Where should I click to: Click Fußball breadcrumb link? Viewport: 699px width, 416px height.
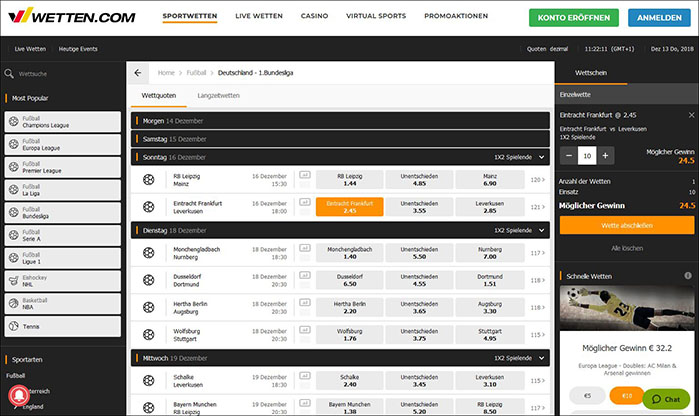coord(196,73)
